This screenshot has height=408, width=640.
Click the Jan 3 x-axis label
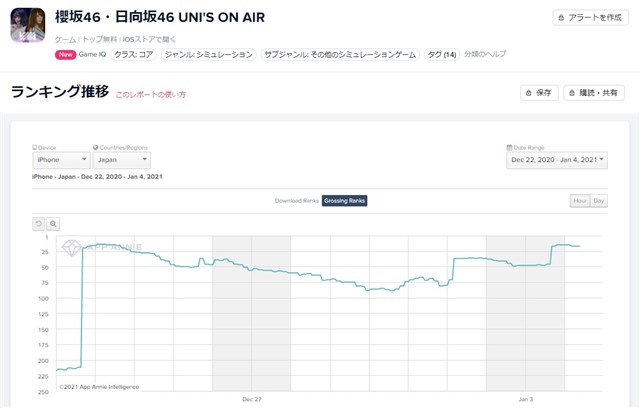tap(526, 399)
